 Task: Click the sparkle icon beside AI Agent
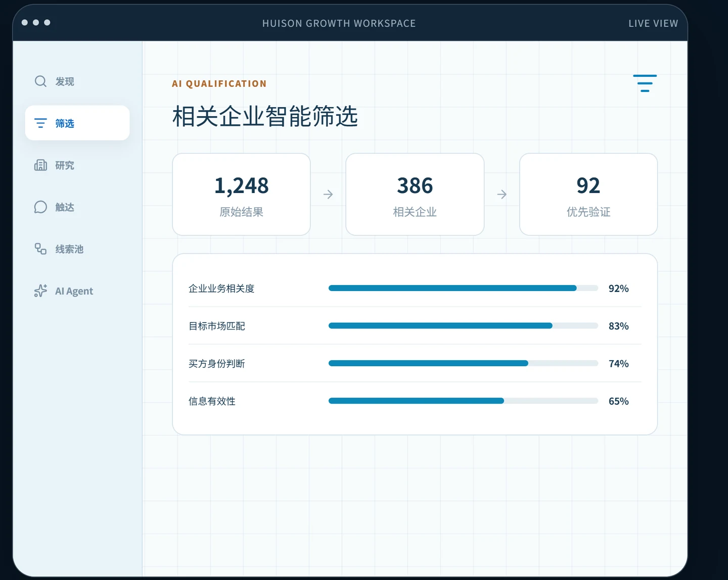[40, 291]
